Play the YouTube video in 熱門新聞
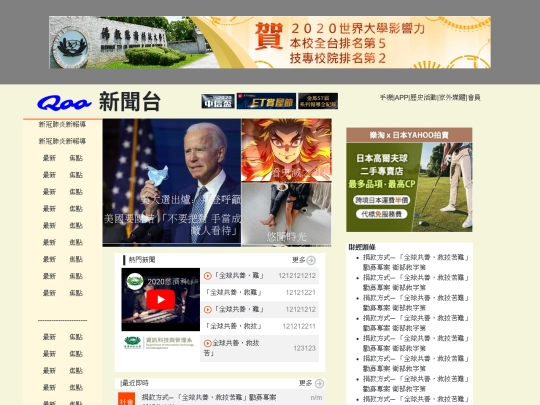Image resolution: width=540 pixels, height=405 pixels. (x=160, y=300)
